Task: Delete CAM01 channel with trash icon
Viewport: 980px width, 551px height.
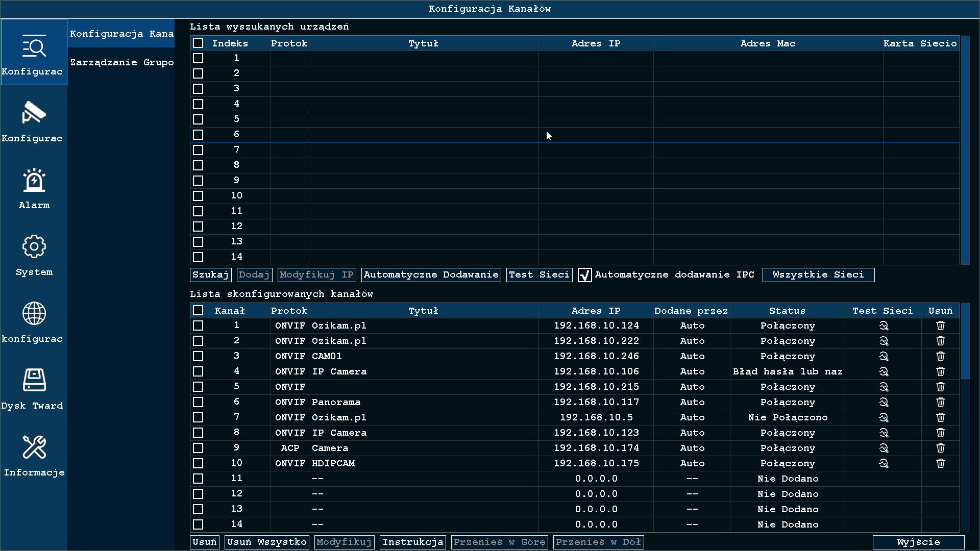Action: tap(941, 356)
